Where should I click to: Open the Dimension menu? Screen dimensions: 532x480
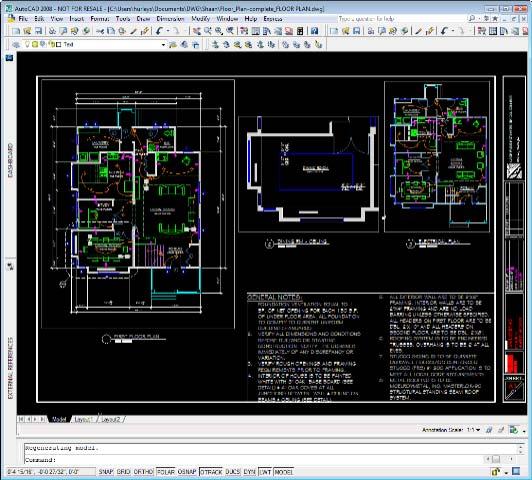pyautogui.click(x=170, y=19)
